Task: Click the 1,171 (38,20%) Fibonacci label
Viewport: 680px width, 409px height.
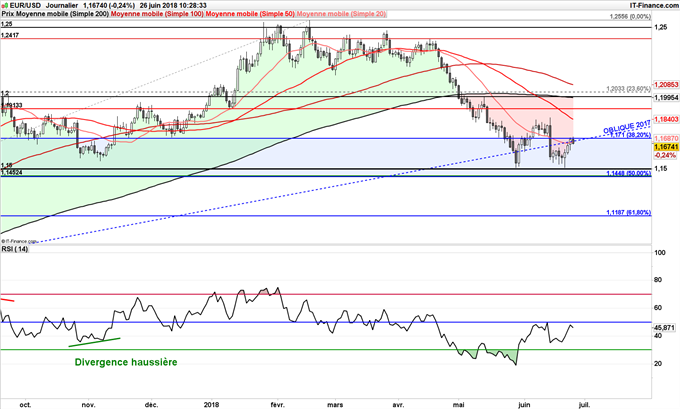Action: (x=630, y=135)
